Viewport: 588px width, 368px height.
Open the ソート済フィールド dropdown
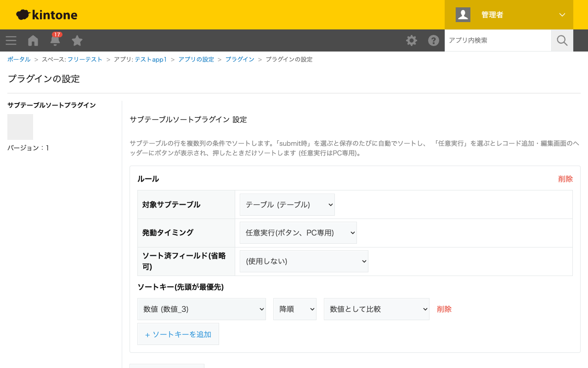[x=304, y=261]
